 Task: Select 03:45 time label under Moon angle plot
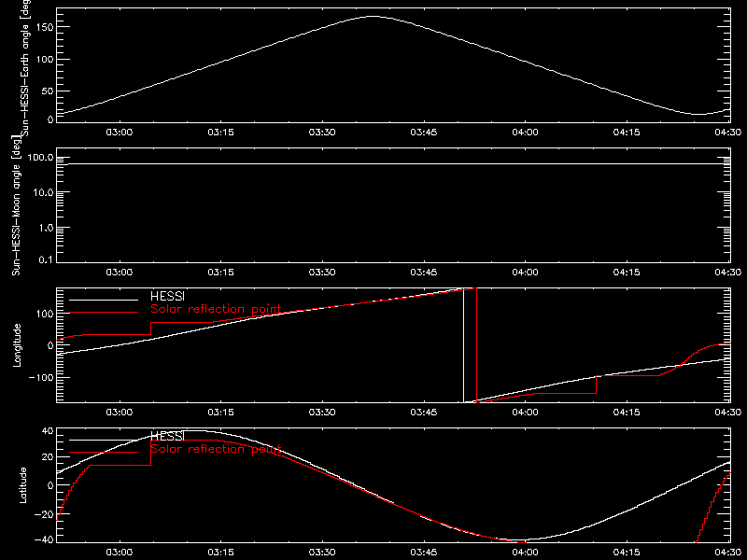tap(424, 272)
